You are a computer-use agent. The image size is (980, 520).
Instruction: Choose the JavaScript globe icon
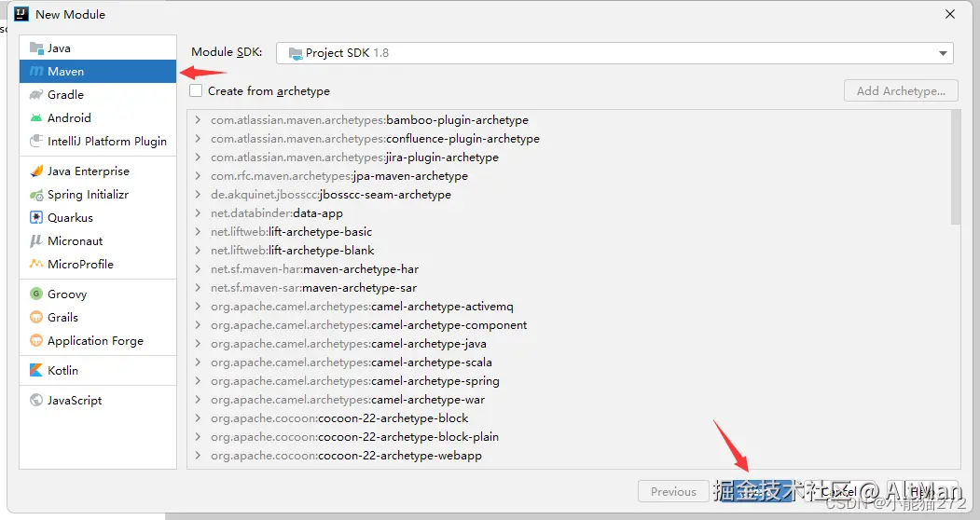click(36, 400)
